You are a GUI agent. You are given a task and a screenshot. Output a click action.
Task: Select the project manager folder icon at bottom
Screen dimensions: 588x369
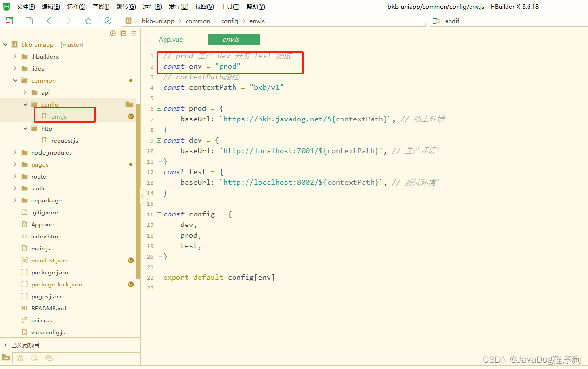click(x=6, y=357)
